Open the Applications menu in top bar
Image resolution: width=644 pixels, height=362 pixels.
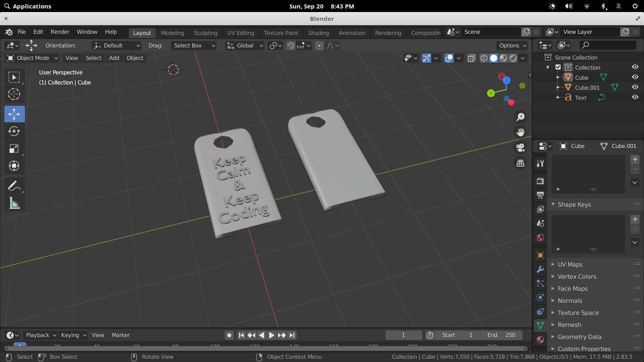coord(28,6)
